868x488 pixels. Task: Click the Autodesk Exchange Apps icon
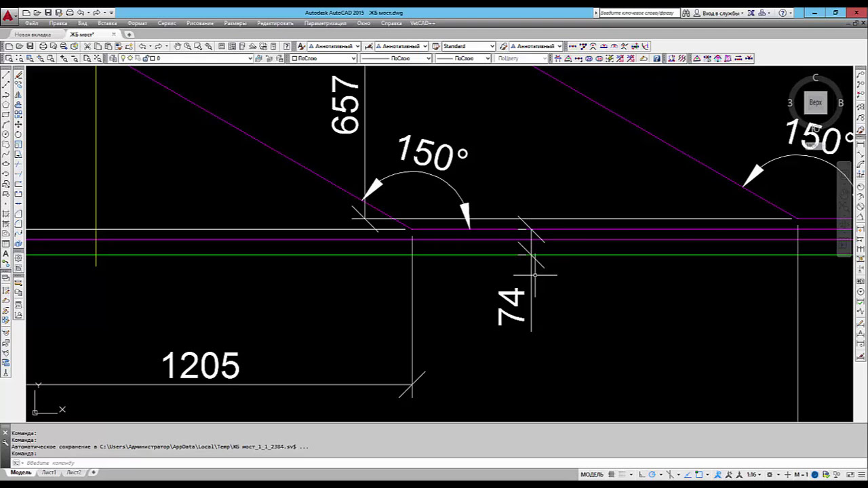751,12
